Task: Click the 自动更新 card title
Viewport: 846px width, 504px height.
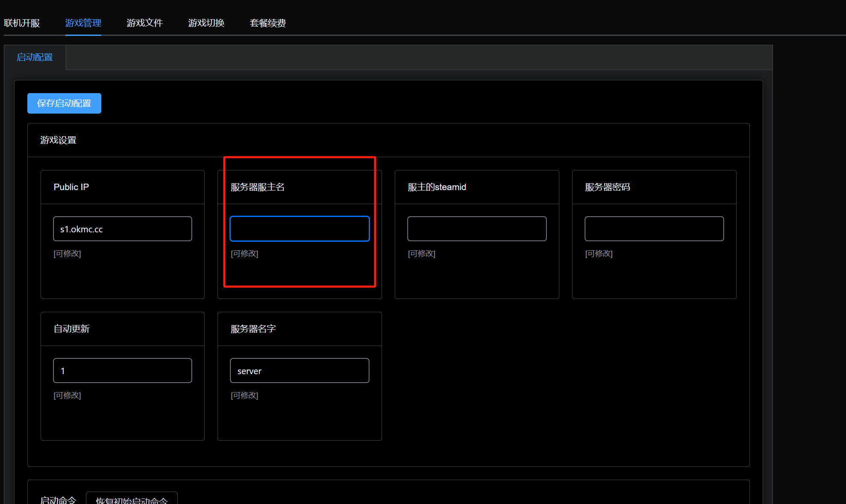Action: coord(71,329)
